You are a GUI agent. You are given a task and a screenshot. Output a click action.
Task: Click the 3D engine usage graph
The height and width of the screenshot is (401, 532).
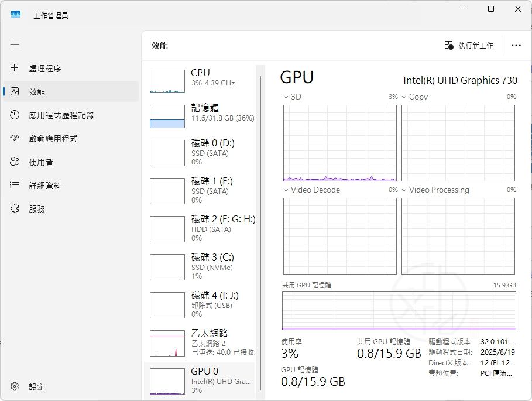339,143
